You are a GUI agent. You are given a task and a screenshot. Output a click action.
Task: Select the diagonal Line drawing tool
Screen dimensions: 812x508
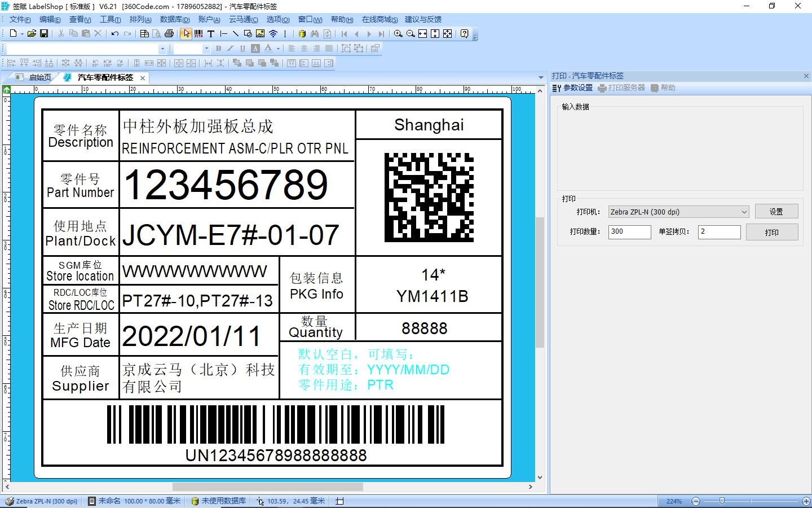pyautogui.click(x=235, y=34)
